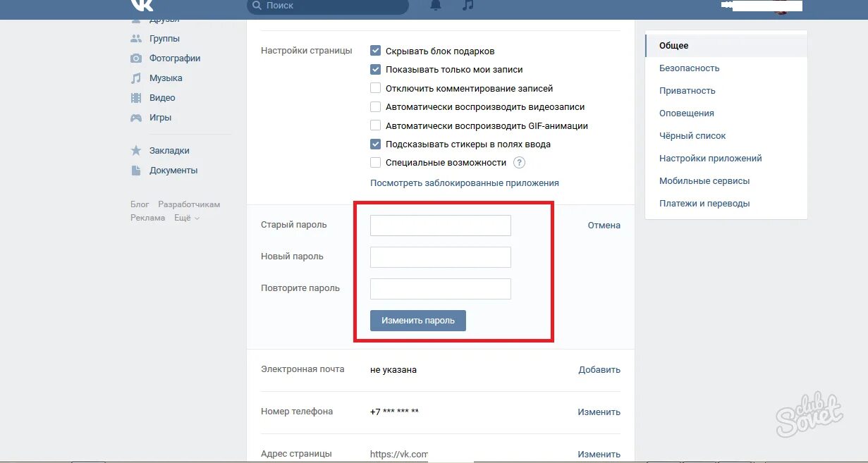Click the Documents file icon
Screen dimensions: 868x463
tap(136, 171)
